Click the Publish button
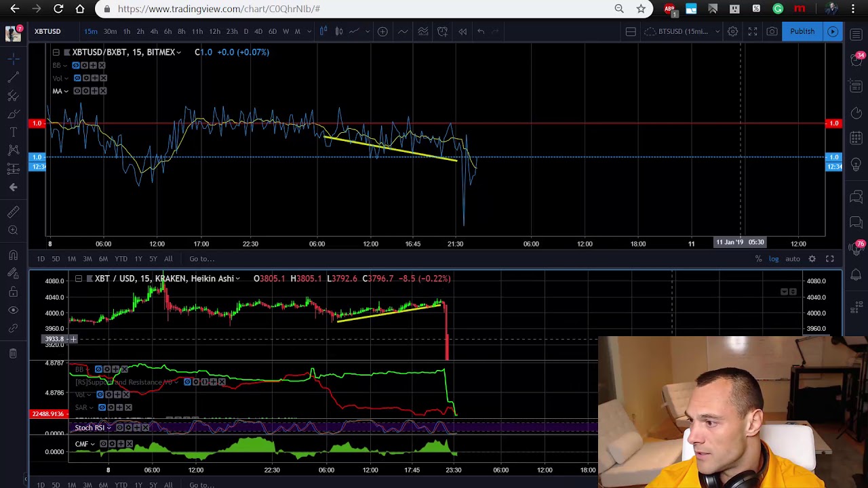Viewport: 868px width, 488px height. (802, 31)
